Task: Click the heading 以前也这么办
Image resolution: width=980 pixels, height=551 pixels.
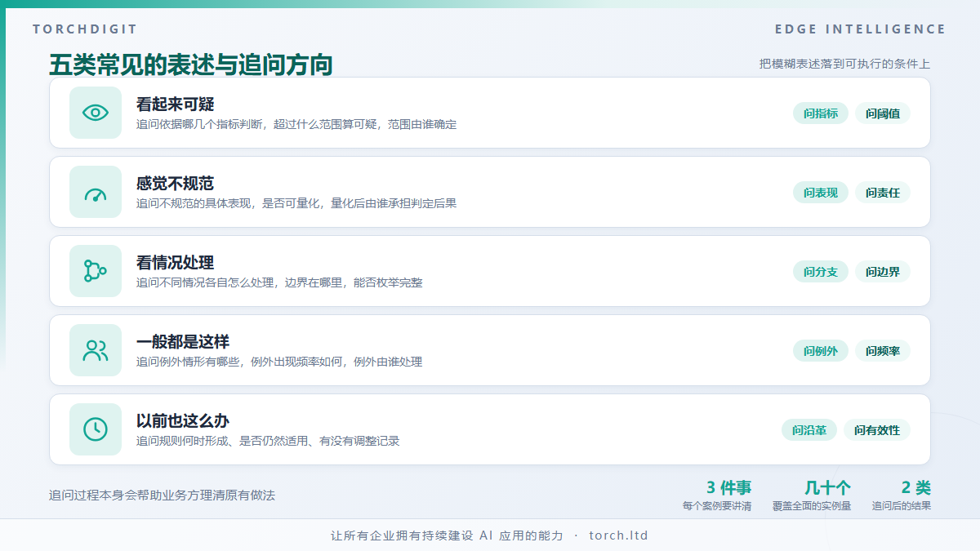Action: tap(183, 420)
